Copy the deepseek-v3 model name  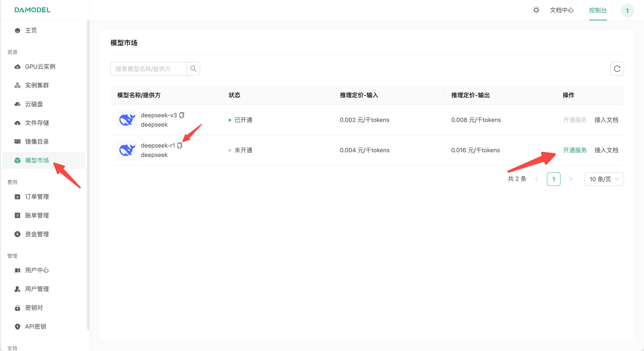(182, 115)
